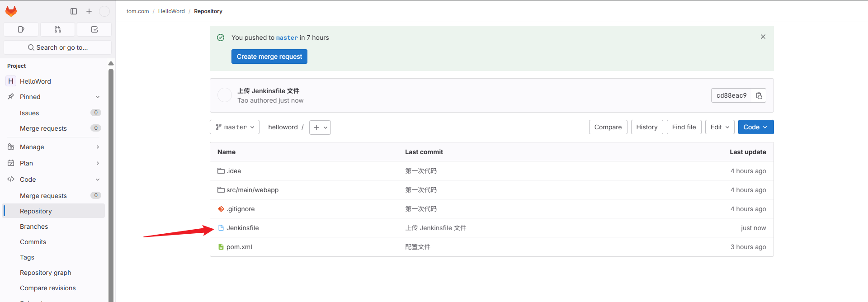Toggle the sidebar collapse icon
This screenshot has height=302, width=868.
pos(74,11)
